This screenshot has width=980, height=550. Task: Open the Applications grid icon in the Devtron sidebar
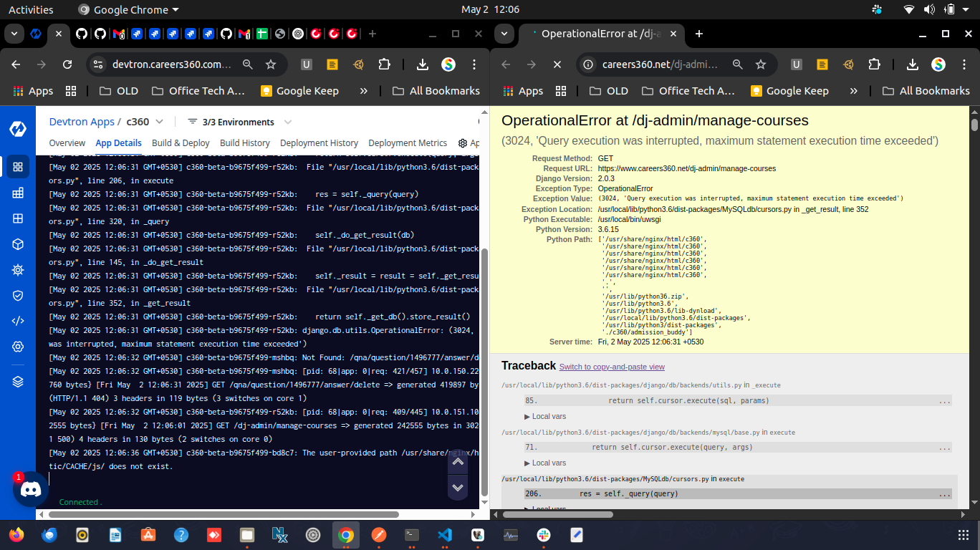coord(18,167)
